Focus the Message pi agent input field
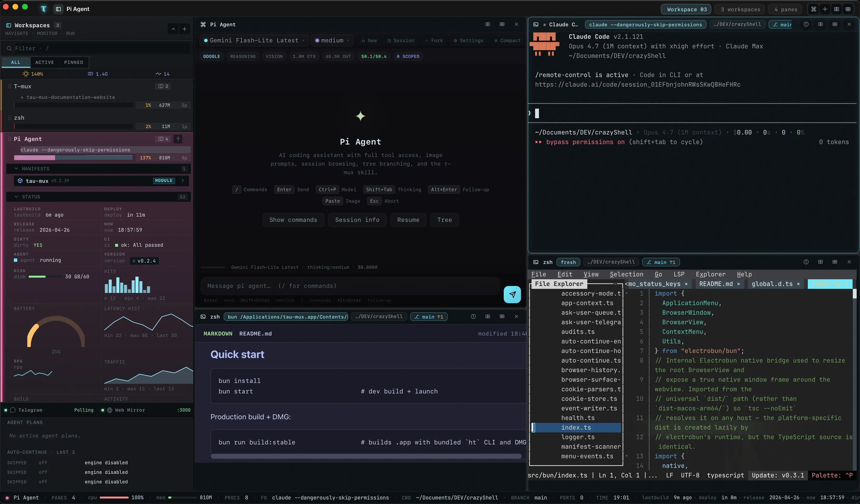The width and height of the screenshot is (860, 504). pyautogui.click(x=350, y=286)
